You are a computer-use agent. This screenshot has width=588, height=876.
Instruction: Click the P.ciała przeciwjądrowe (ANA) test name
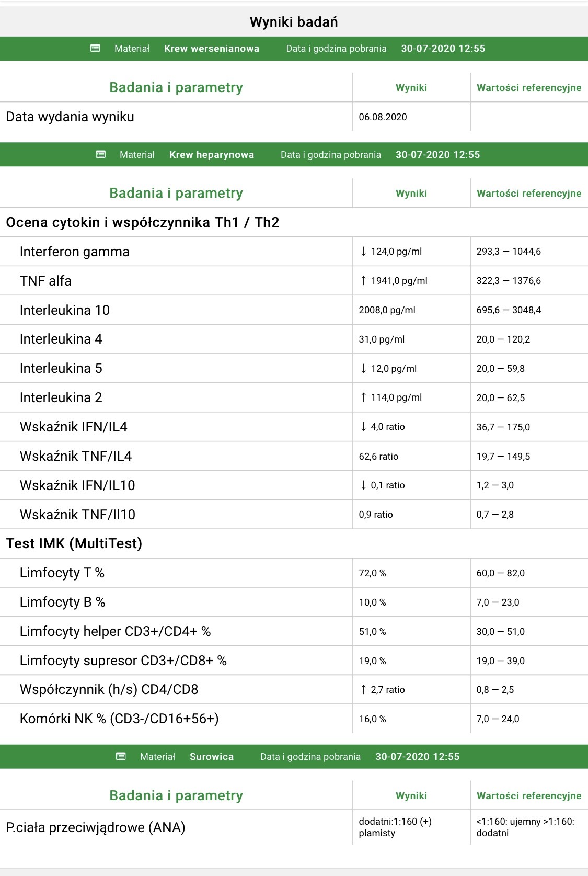(96, 827)
